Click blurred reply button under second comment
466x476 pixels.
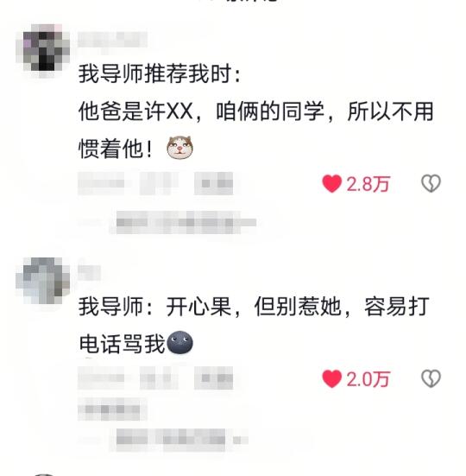coord(213,378)
